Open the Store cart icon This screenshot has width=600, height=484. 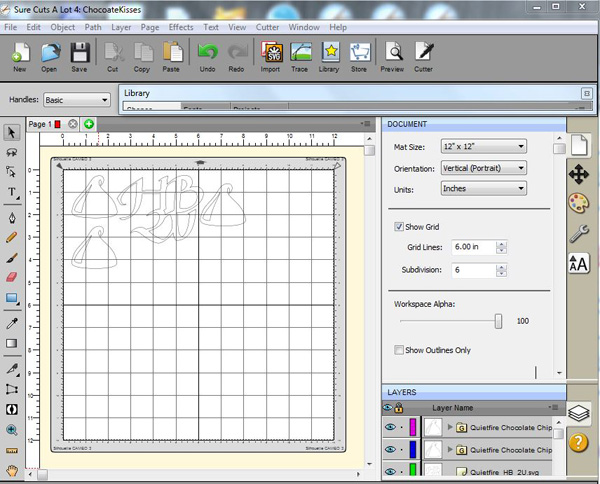pyautogui.click(x=360, y=52)
